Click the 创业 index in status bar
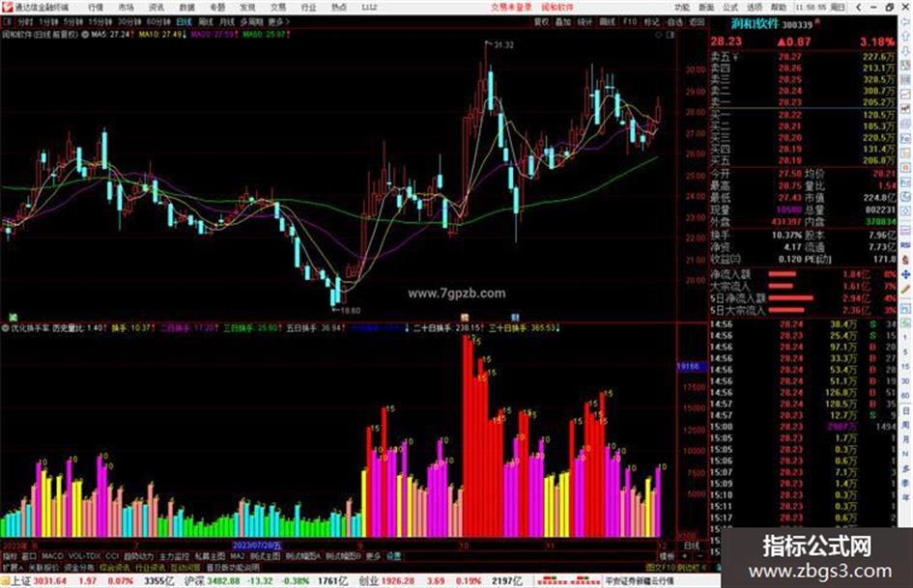The image size is (913, 588). pyautogui.click(x=368, y=581)
